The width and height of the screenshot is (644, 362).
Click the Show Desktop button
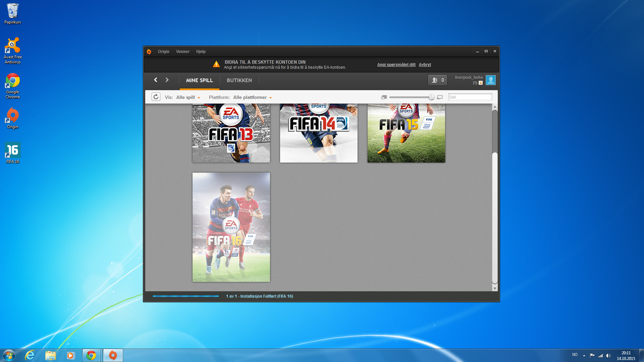(x=641, y=355)
